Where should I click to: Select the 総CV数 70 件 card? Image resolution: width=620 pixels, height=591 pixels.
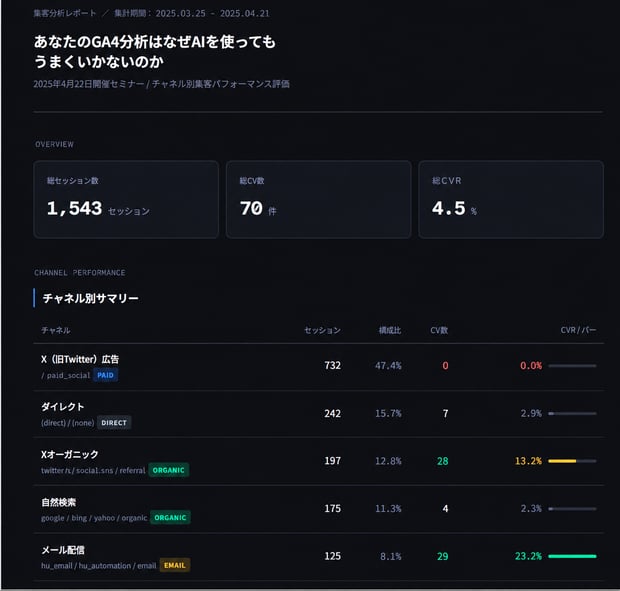coord(319,199)
